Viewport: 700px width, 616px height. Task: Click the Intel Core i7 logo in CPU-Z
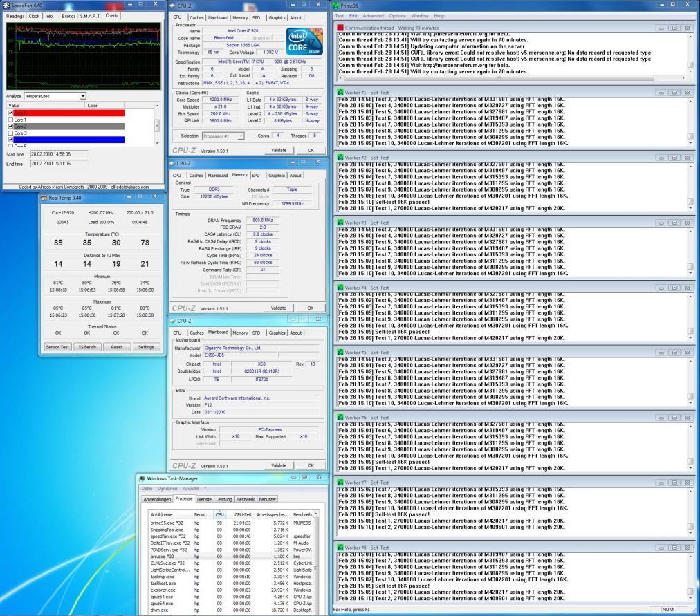point(304,41)
